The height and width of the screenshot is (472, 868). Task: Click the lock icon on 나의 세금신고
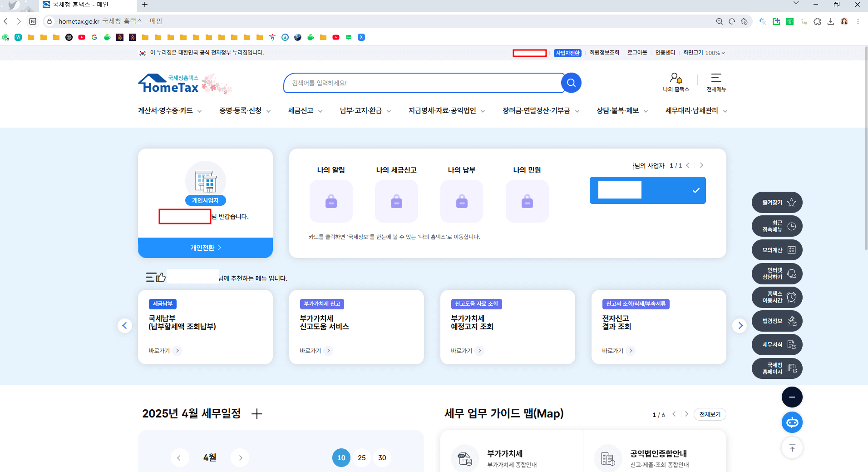tap(396, 201)
